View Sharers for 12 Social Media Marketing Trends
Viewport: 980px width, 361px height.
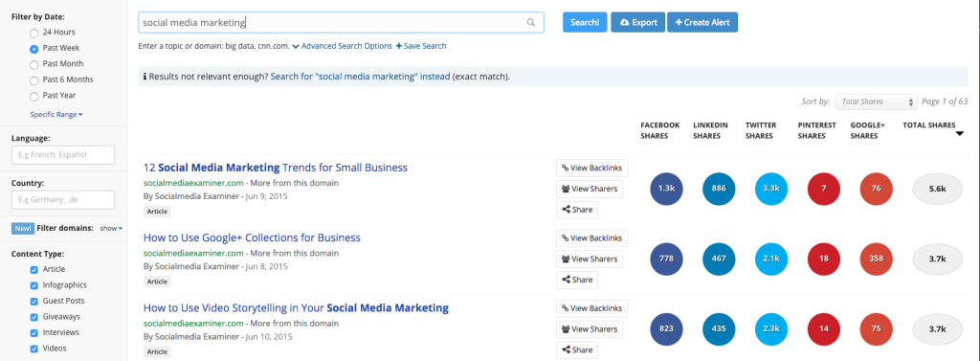590,189
